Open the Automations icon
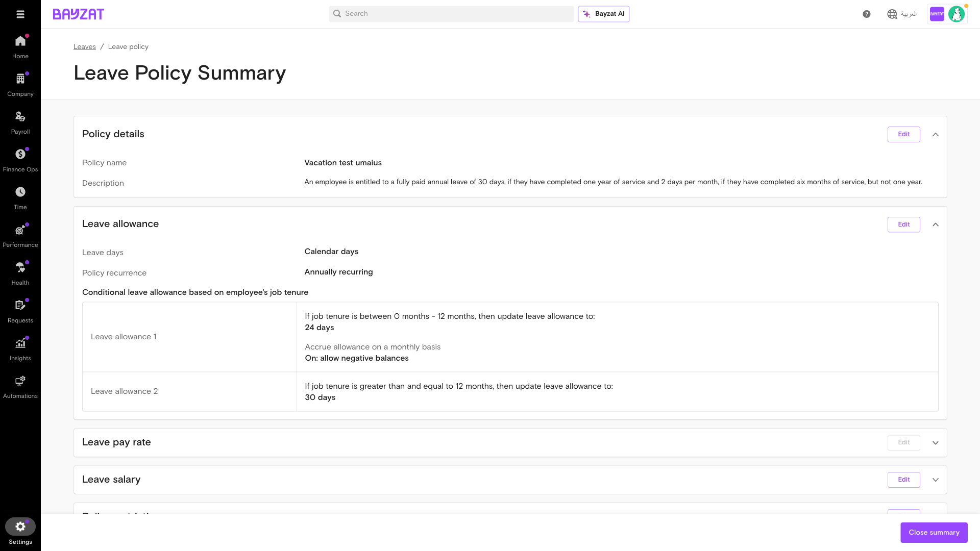 click(x=20, y=381)
